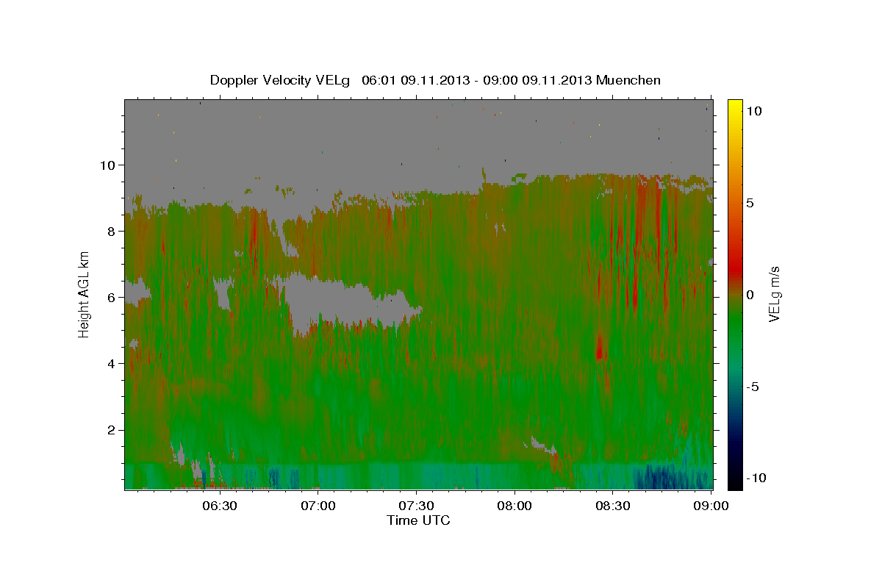This screenshot has width=882, height=588.
Task: Click the 09:00 time tick label
Action: tap(711, 506)
